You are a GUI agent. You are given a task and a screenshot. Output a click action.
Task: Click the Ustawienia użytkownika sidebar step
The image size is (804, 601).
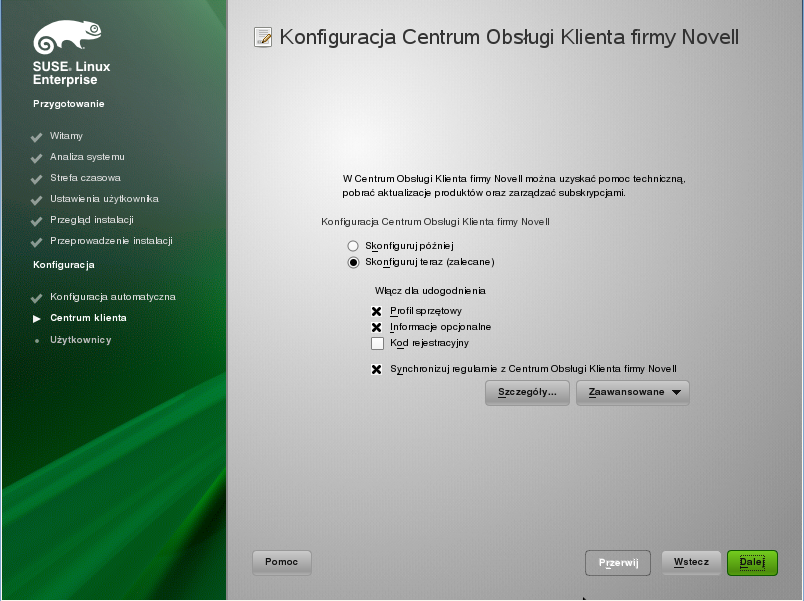(104, 199)
